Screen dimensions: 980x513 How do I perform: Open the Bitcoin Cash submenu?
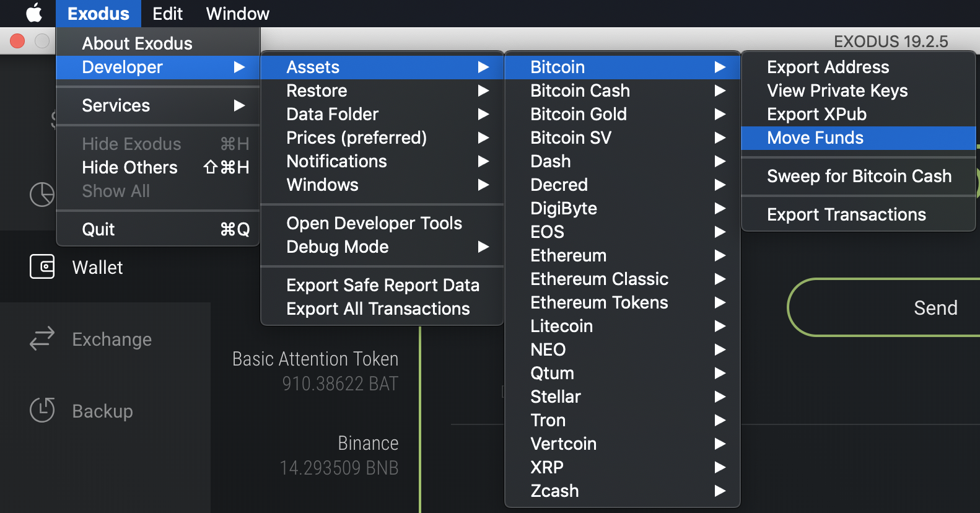coord(623,90)
